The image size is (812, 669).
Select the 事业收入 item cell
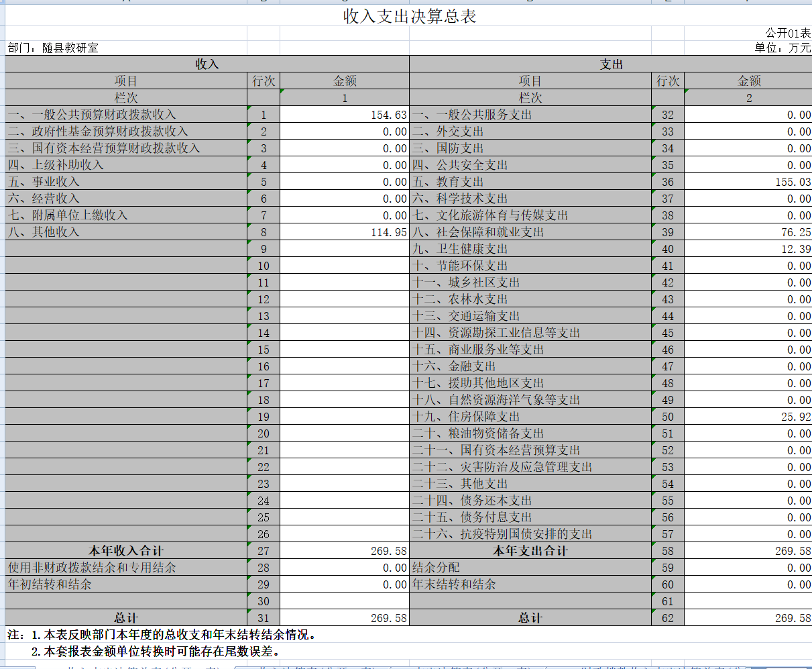click(x=126, y=182)
